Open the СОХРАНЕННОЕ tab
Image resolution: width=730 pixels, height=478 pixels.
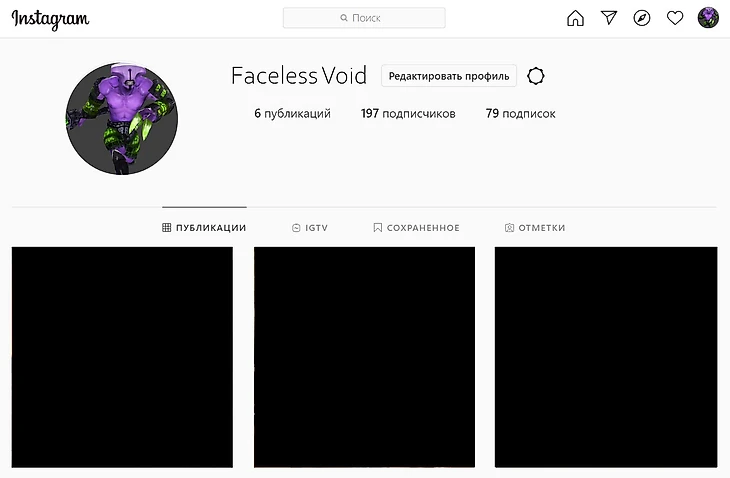416,228
